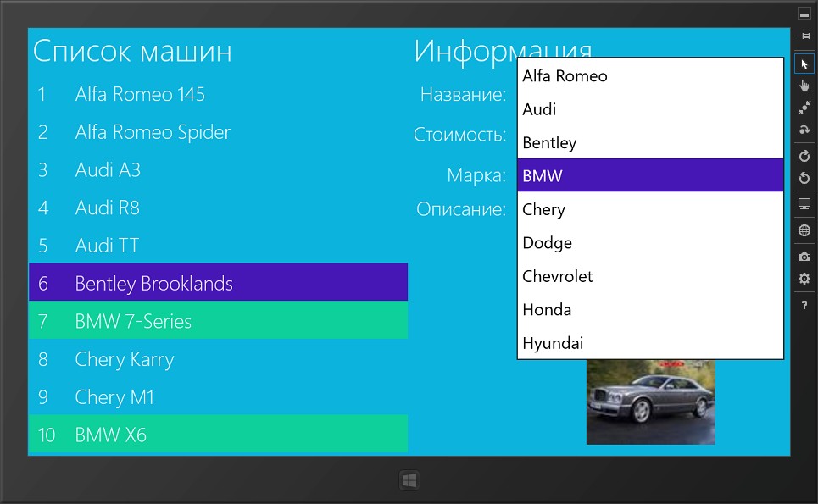Open screenshot settings gear icon

pyautogui.click(x=804, y=279)
